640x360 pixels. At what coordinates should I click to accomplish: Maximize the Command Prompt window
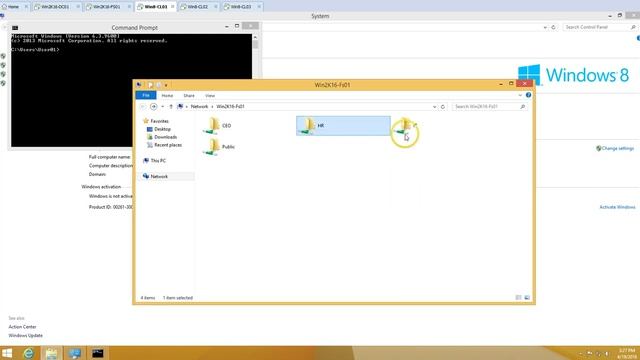[237, 26]
